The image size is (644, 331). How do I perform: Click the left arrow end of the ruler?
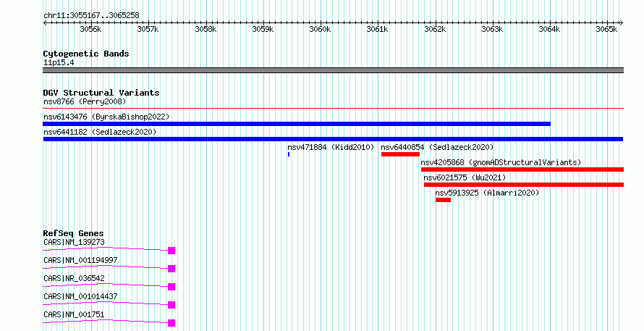tap(45, 23)
